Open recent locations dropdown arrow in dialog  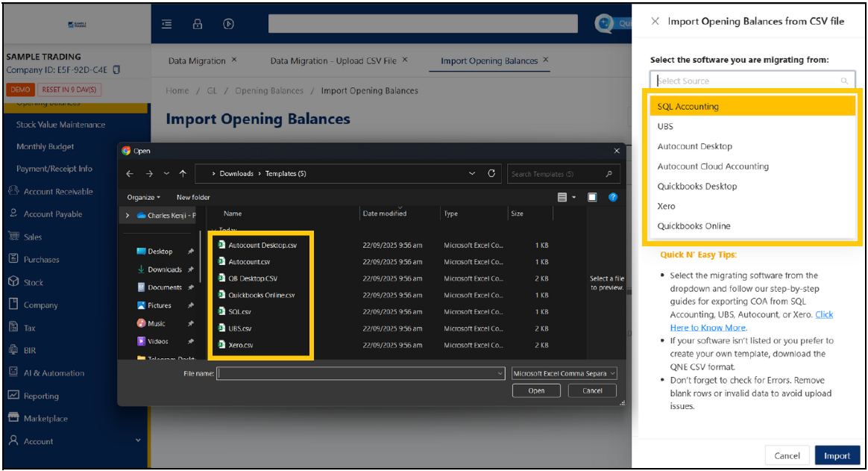point(166,173)
